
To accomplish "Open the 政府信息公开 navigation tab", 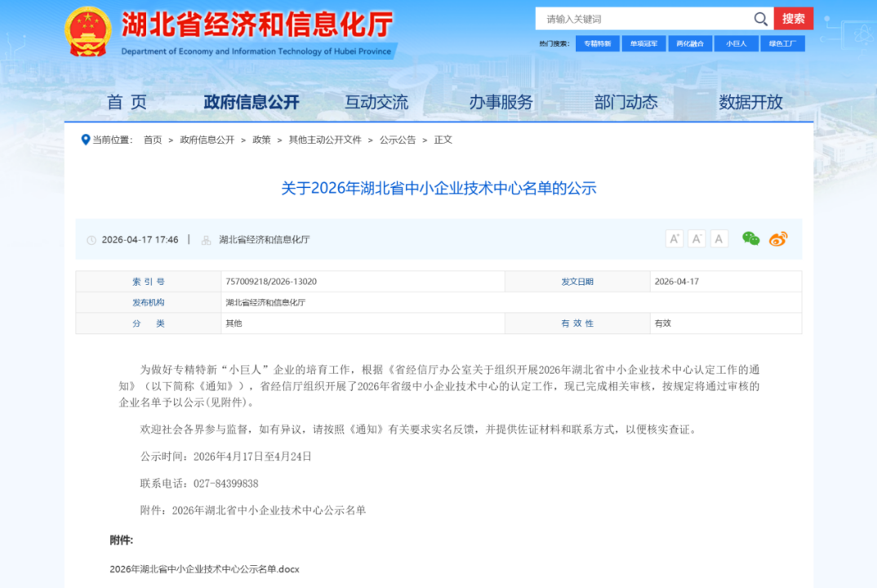I will click(x=252, y=102).
